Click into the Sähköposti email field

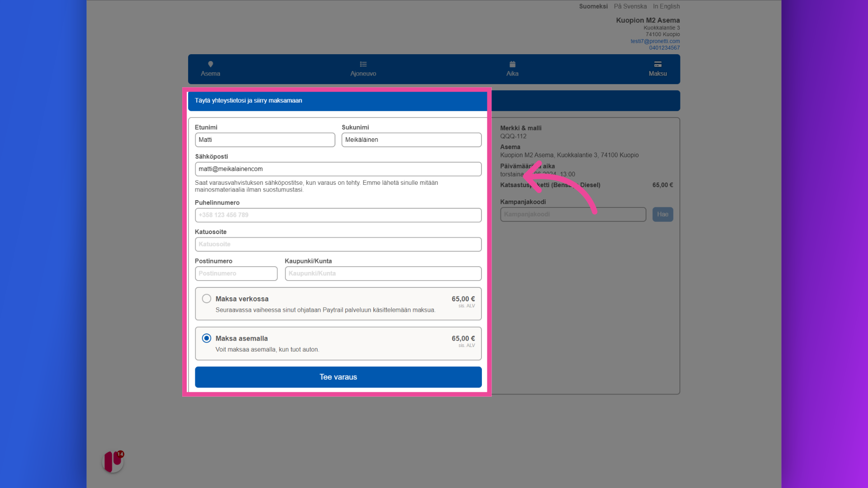[x=338, y=169]
